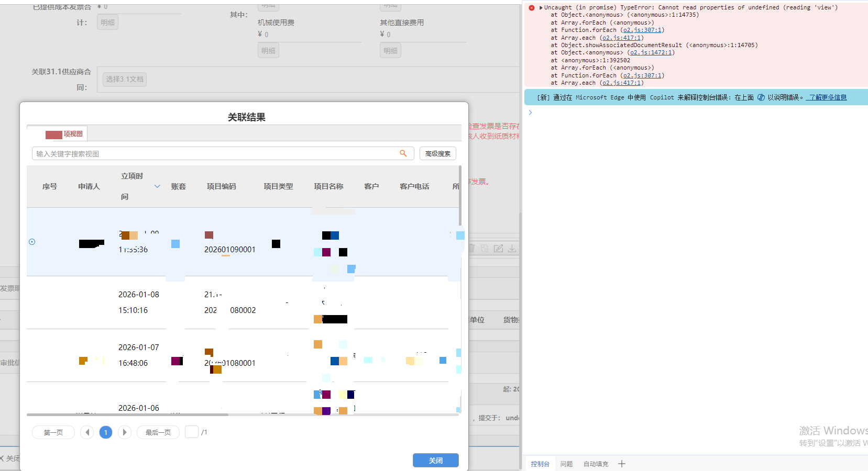868x471 pixels.
Task: Click the 账套 column header
Action: click(179, 186)
